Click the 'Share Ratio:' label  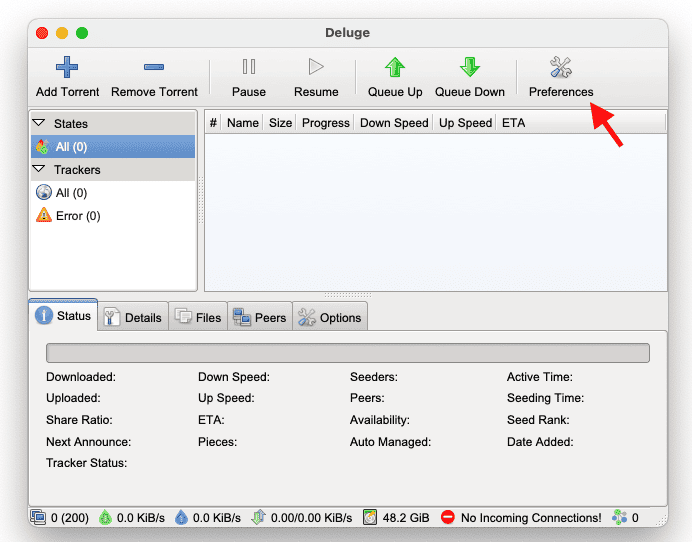coord(79,419)
